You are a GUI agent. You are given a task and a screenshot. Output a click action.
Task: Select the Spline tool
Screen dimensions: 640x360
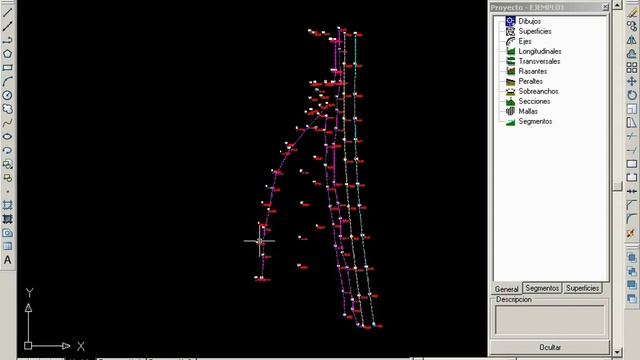click(7, 123)
